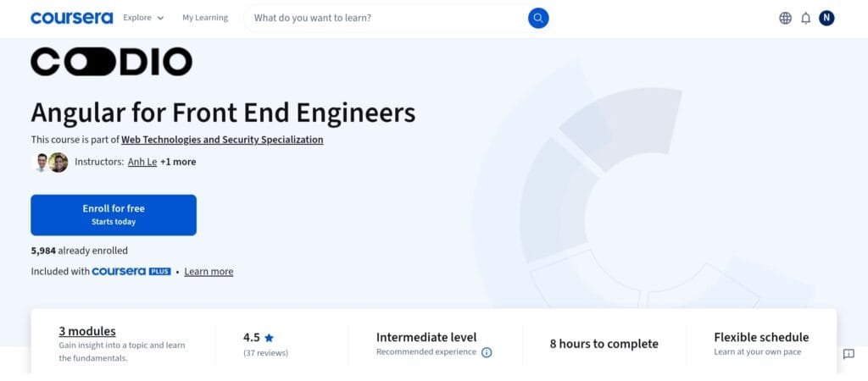This screenshot has width=868, height=381.
Task: Click the Coursera logo
Action: pyautogui.click(x=71, y=18)
